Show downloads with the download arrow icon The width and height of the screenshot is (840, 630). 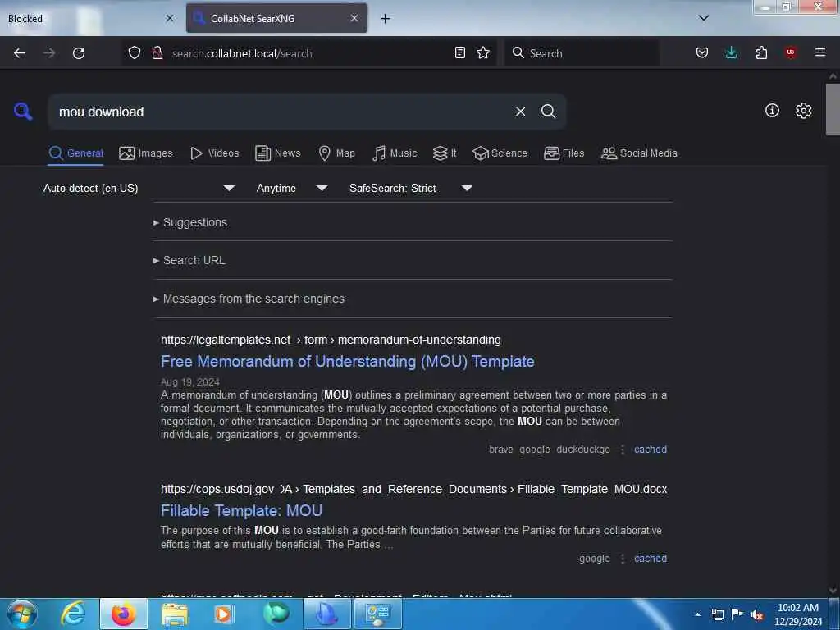[731, 52]
